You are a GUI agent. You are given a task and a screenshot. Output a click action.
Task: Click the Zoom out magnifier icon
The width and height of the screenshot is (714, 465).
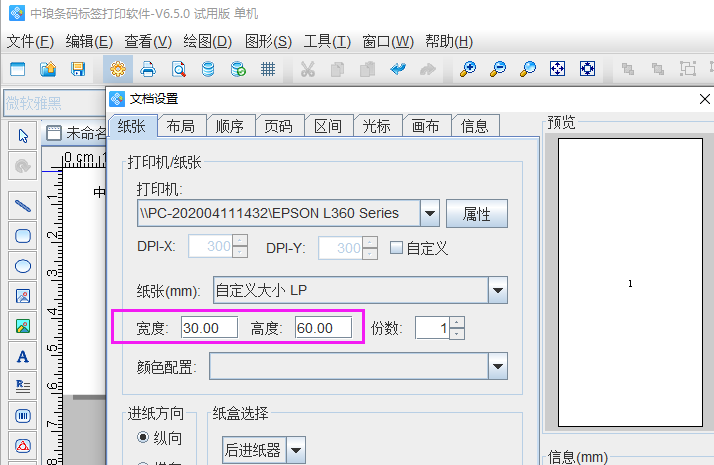[x=498, y=69]
